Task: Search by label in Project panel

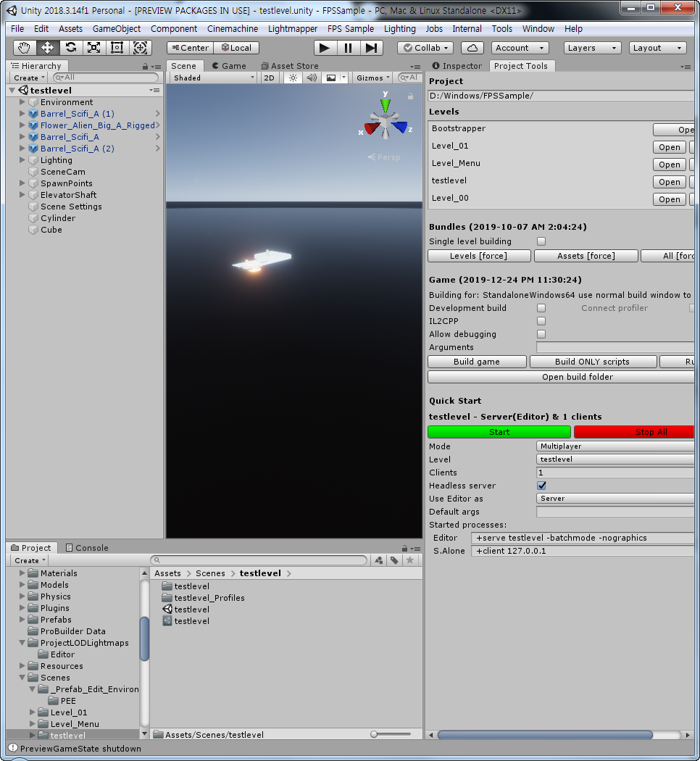Action: 394,560
